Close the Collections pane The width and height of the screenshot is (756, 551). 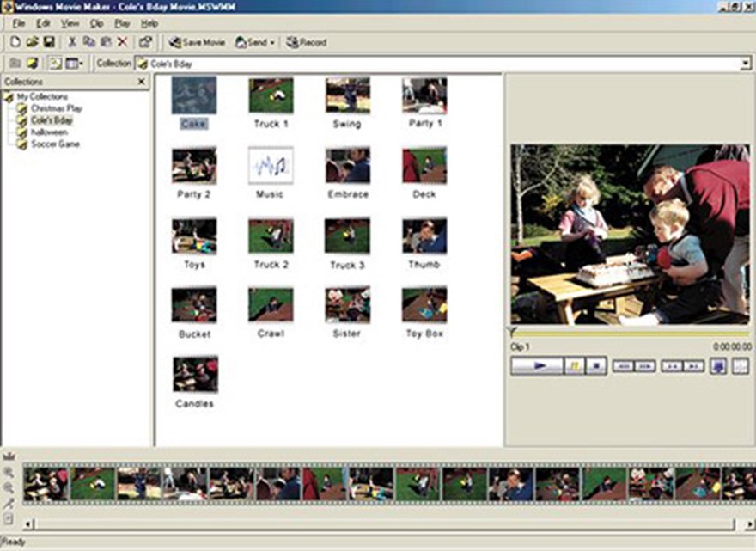[x=141, y=82]
